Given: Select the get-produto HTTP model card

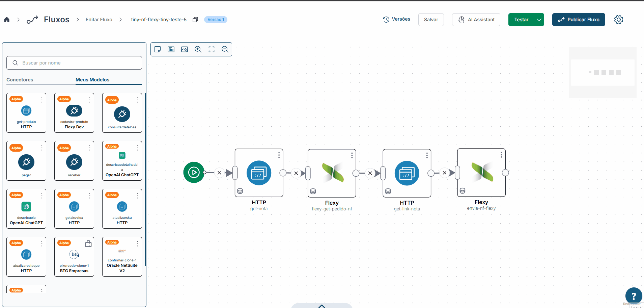Looking at the screenshot, I should (26, 113).
